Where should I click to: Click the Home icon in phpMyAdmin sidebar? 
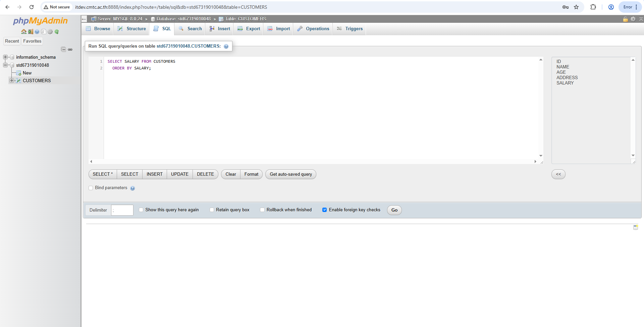coord(23,32)
